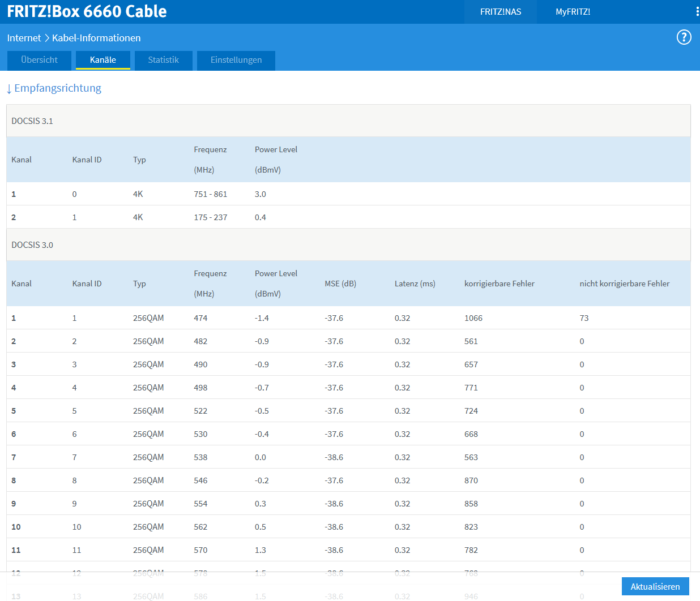The image size is (700, 601).
Task: Click the FRITZ!Box 6660 Cable title
Action: click(87, 11)
